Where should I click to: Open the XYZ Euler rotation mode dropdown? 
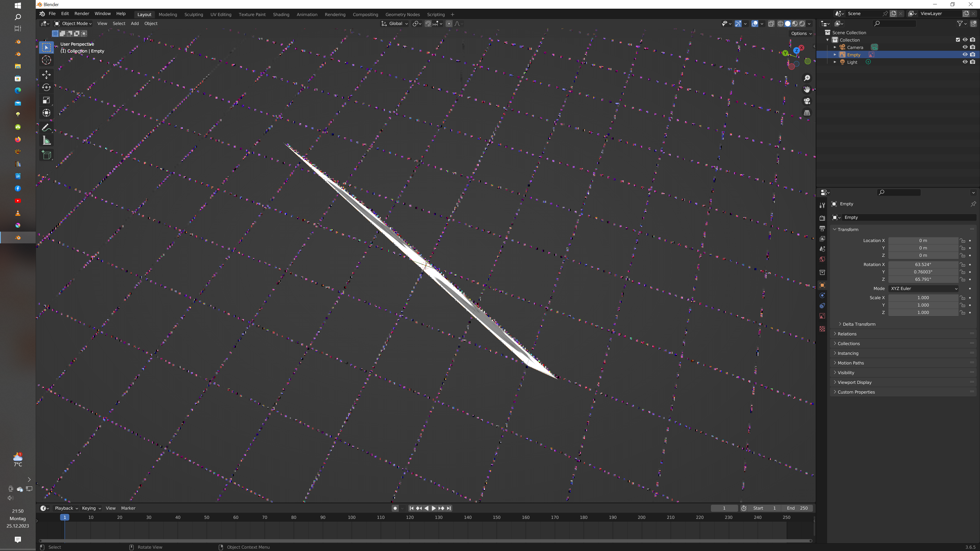pos(923,289)
